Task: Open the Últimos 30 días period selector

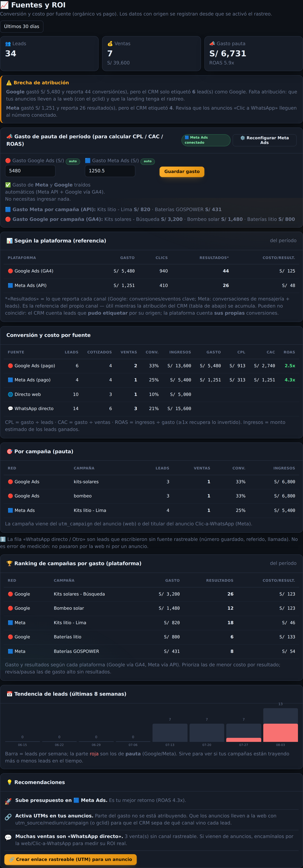Action: [22, 27]
